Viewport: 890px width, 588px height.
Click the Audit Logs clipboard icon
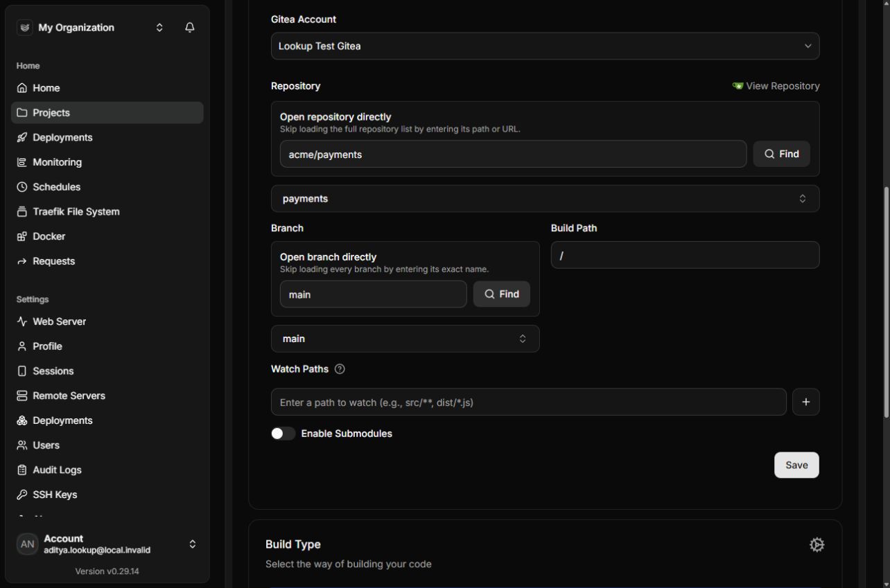click(22, 470)
